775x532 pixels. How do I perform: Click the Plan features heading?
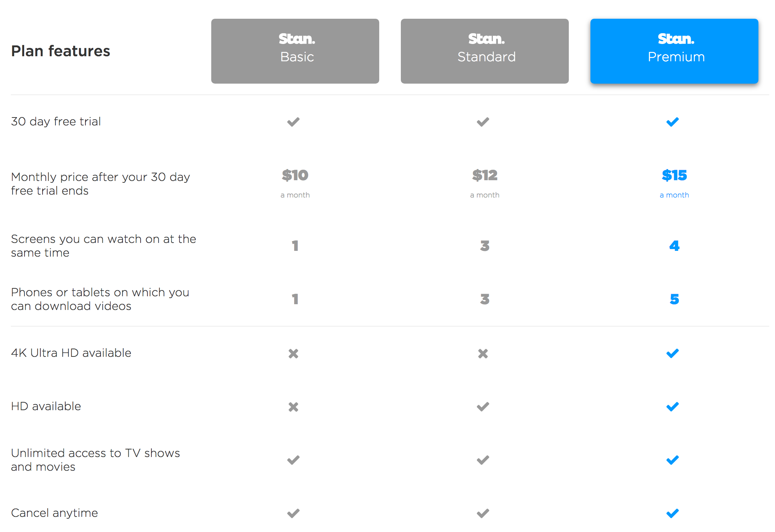61,51
